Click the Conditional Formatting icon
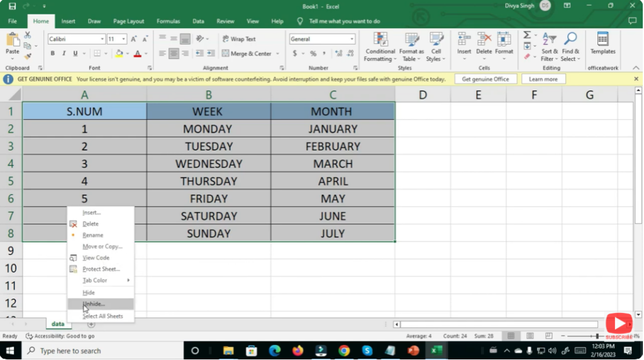 click(x=380, y=39)
